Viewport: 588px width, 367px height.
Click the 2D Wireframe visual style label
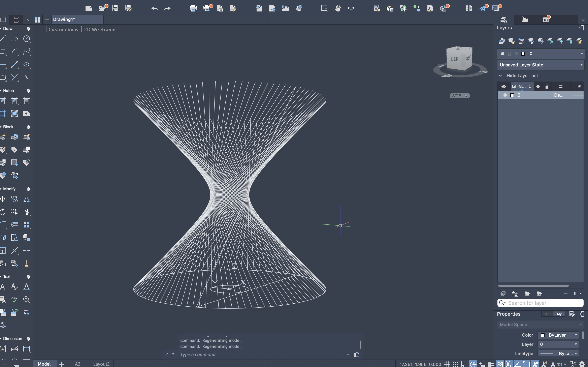(x=100, y=29)
